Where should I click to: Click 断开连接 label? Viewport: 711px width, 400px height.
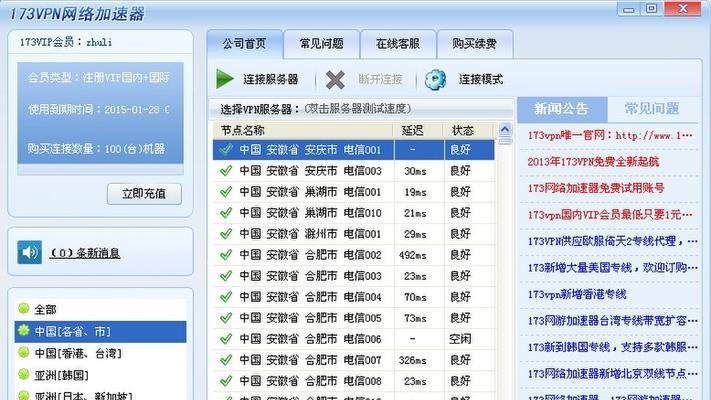(x=380, y=80)
